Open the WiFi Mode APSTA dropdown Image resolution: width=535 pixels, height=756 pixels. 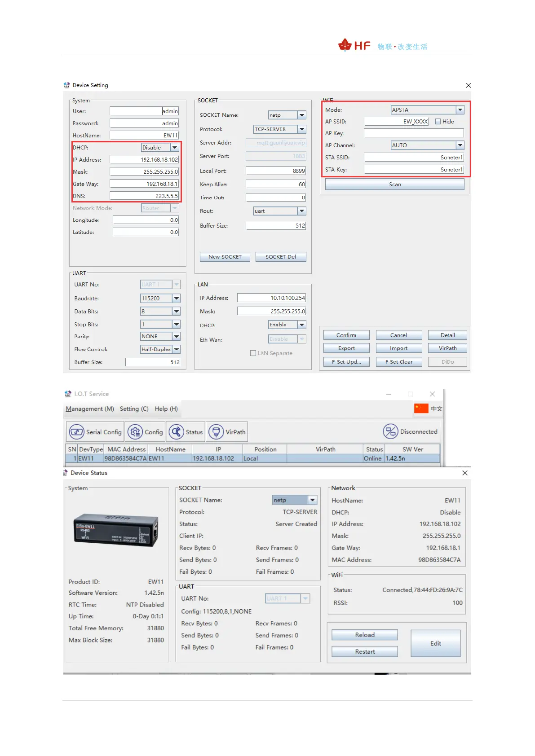(460, 110)
